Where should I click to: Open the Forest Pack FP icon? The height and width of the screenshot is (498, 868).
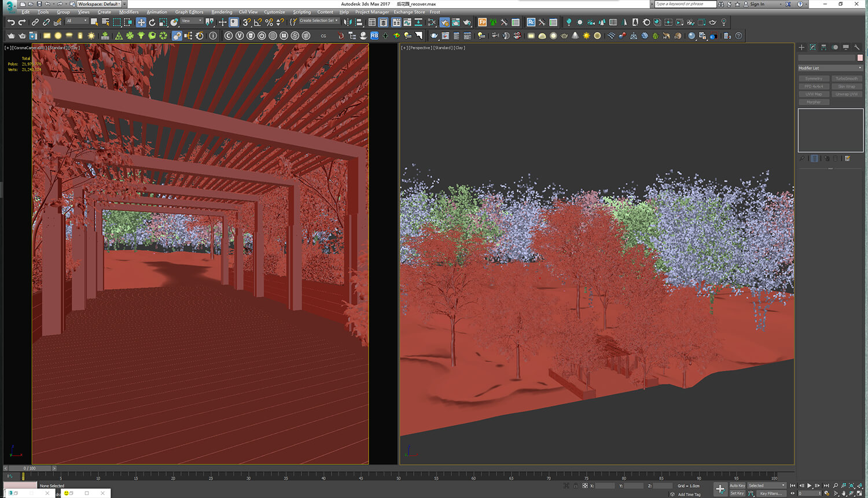(x=482, y=22)
